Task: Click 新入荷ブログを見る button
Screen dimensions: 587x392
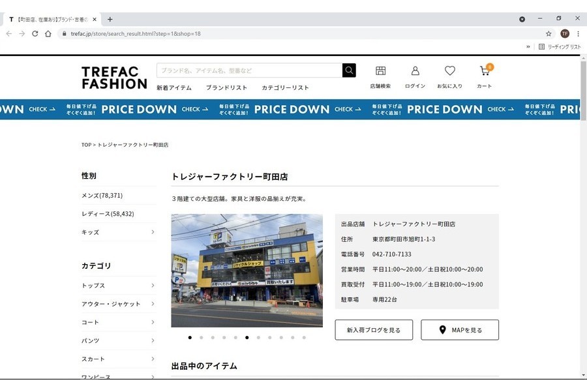Action: click(x=374, y=330)
